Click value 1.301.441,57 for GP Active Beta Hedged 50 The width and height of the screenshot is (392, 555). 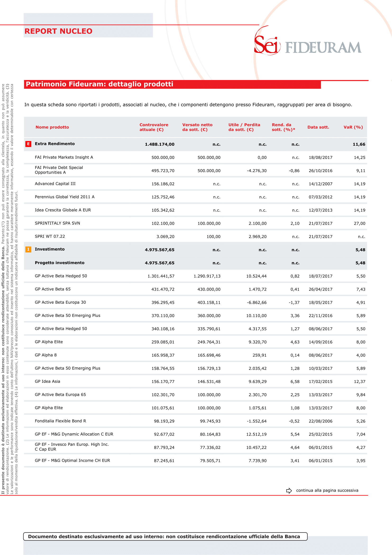(161, 276)
